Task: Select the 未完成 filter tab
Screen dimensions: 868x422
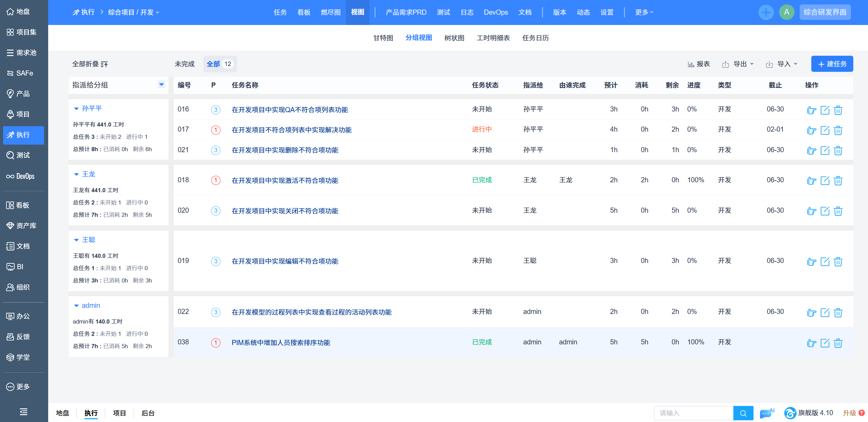Action: click(184, 64)
